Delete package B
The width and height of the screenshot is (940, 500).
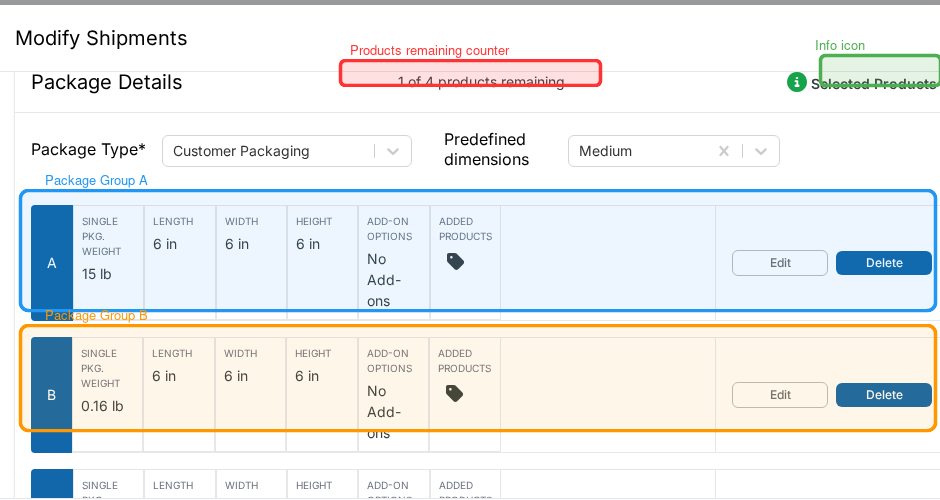[x=884, y=395]
